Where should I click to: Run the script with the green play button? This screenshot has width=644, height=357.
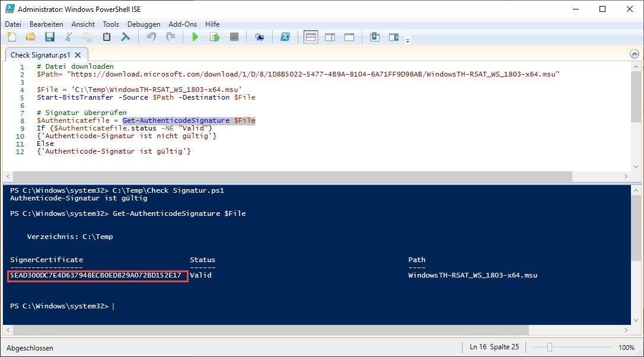pos(195,37)
